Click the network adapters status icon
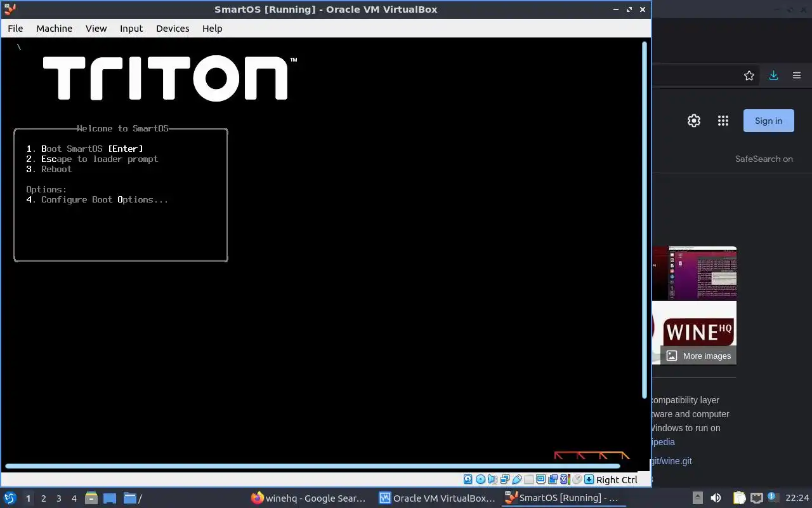812x508 pixels. click(505, 479)
